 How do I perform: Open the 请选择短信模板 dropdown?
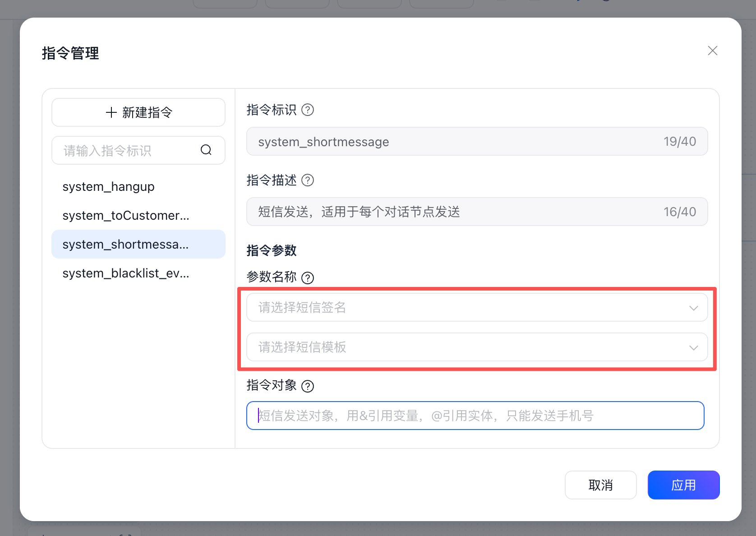(469, 347)
